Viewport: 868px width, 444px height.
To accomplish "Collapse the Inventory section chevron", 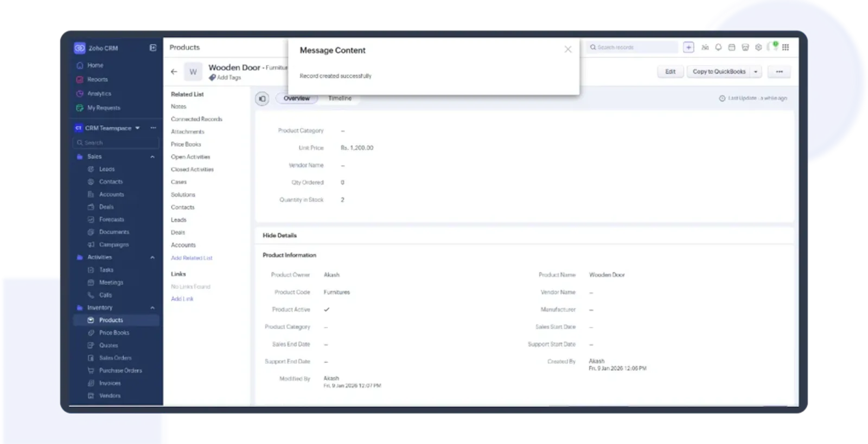I will tap(152, 307).
